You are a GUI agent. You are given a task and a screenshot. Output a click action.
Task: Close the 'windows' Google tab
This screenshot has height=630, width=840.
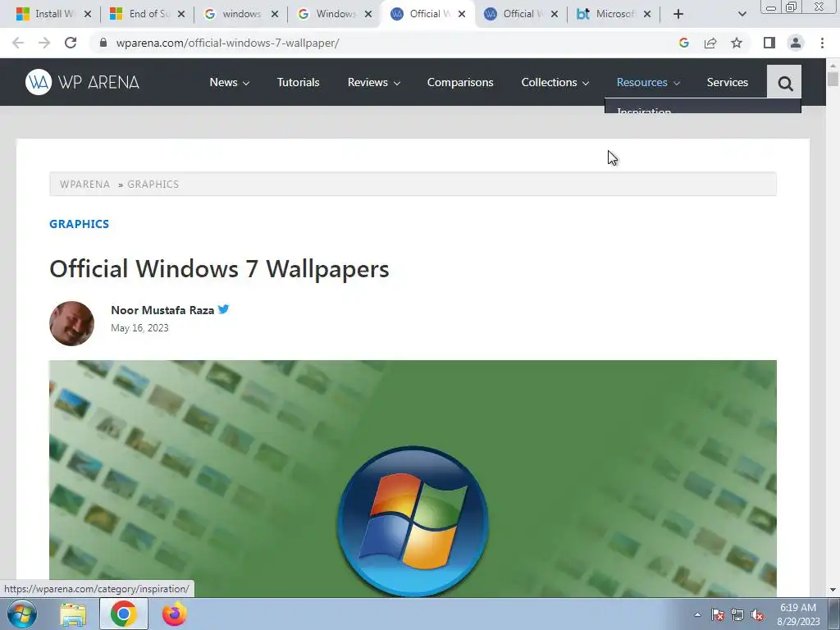(275, 14)
